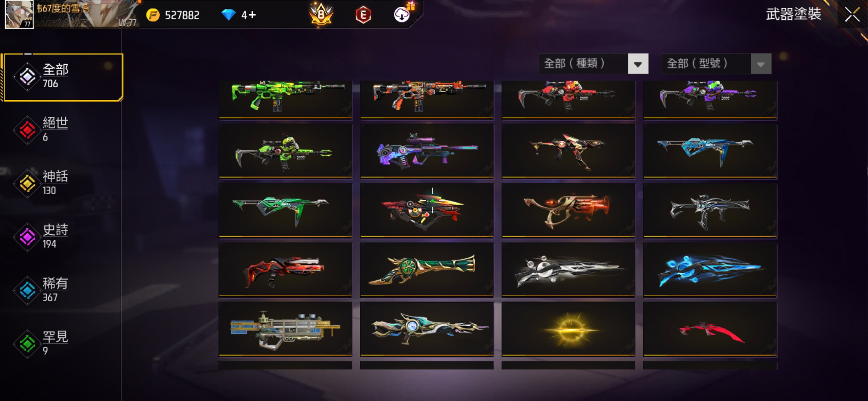This screenshot has width=868, height=401.
Task: Switch to the 全部 706 category tab
Action: (x=63, y=77)
